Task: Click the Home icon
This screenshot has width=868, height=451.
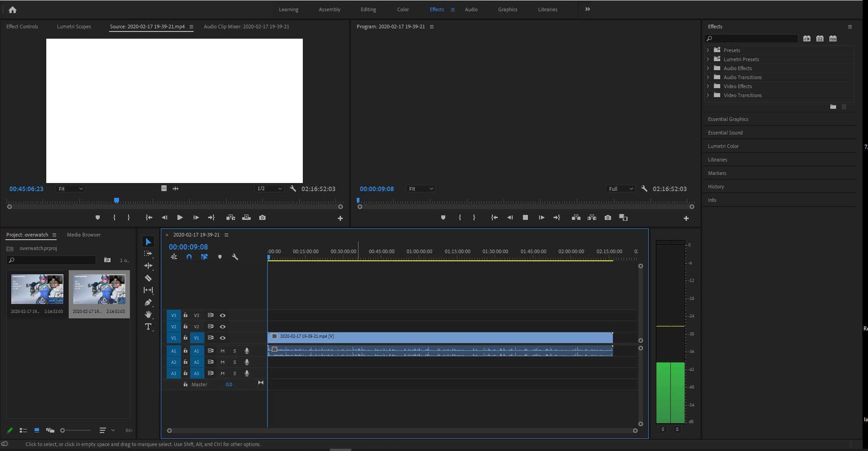Action: 13,9
